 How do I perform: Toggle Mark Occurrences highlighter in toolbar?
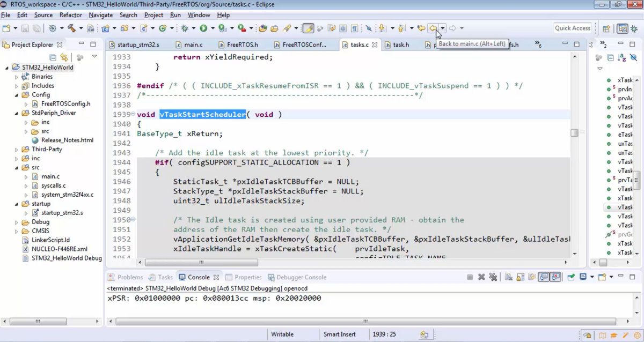point(308,28)
